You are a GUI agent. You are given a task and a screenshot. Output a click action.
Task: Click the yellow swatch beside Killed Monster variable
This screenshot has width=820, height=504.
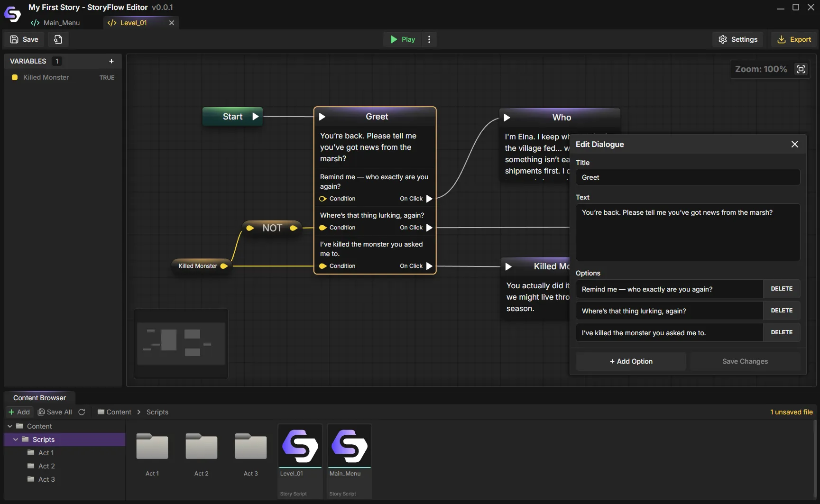pyautogui.click(x=14, y=77)
